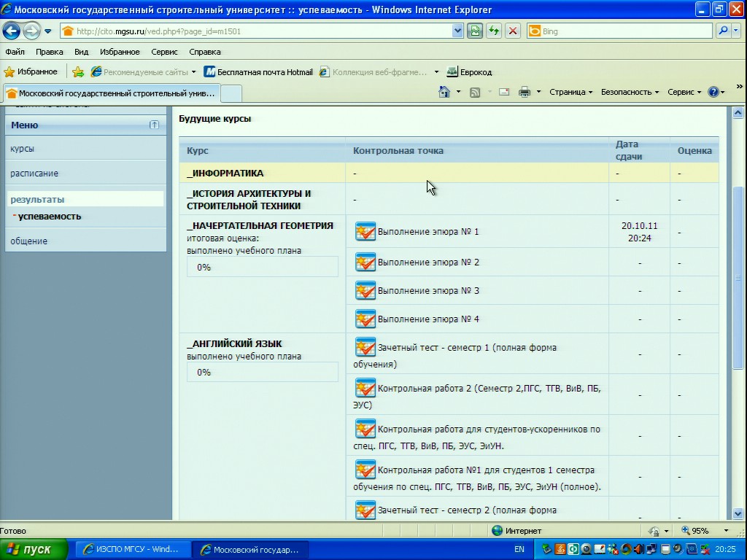This screenshot has width=747, height=560.
Task: Click the _ИНФОРМАТИКА course name
Action: 225,174
